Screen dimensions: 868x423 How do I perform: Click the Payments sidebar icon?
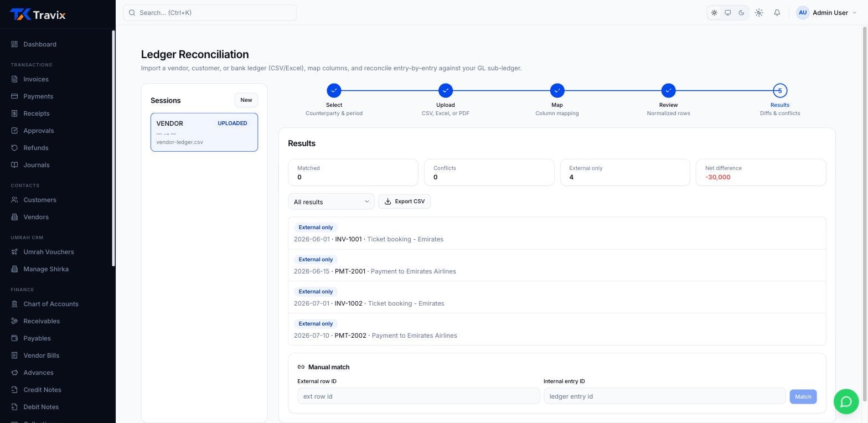point(15,96)
